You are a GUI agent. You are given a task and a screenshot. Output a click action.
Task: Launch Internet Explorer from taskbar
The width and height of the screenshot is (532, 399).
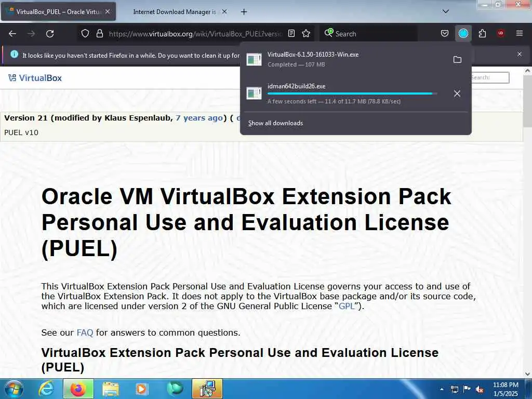[46, 389]
